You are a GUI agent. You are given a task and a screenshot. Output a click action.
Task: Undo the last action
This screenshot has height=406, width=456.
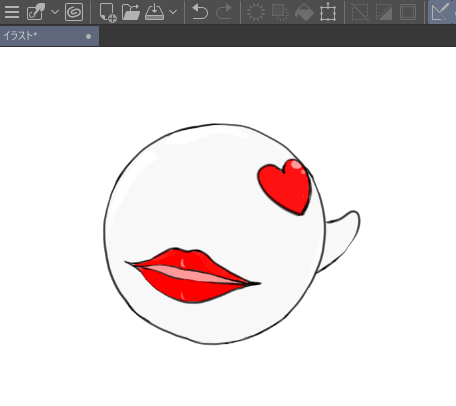pyautogui.click(x=200, y=12)
